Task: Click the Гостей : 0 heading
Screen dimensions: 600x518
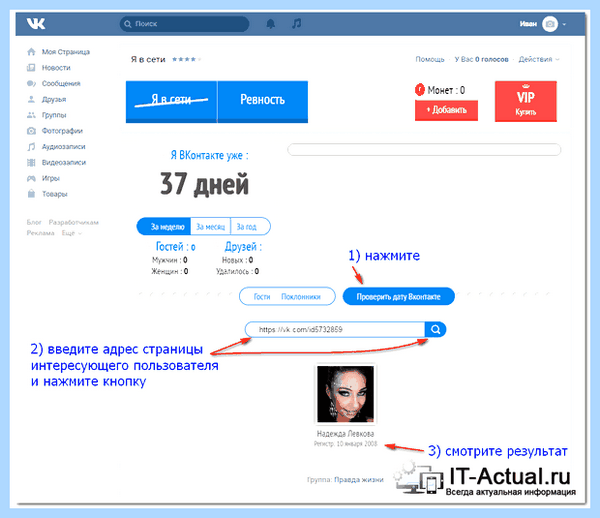Action: tap(175, 247)
